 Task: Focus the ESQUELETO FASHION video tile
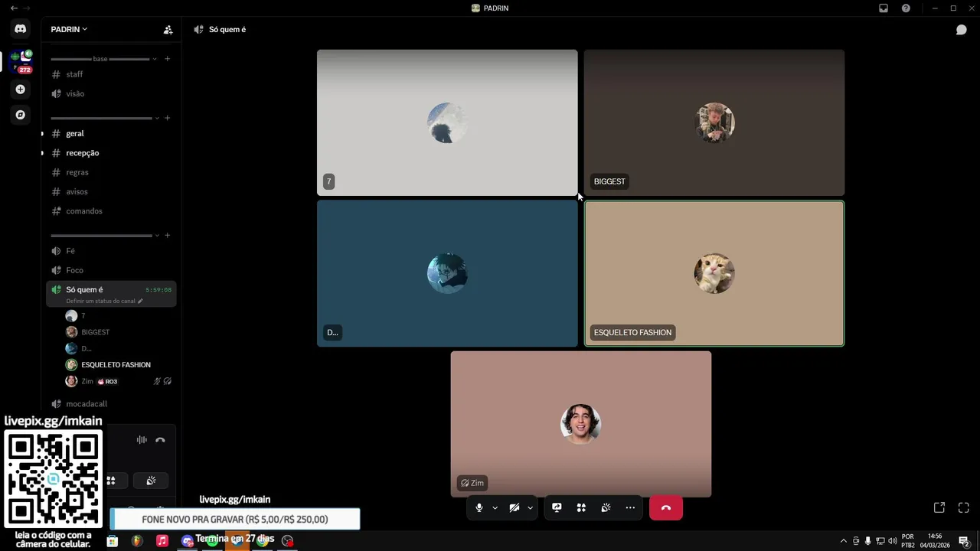714,273
